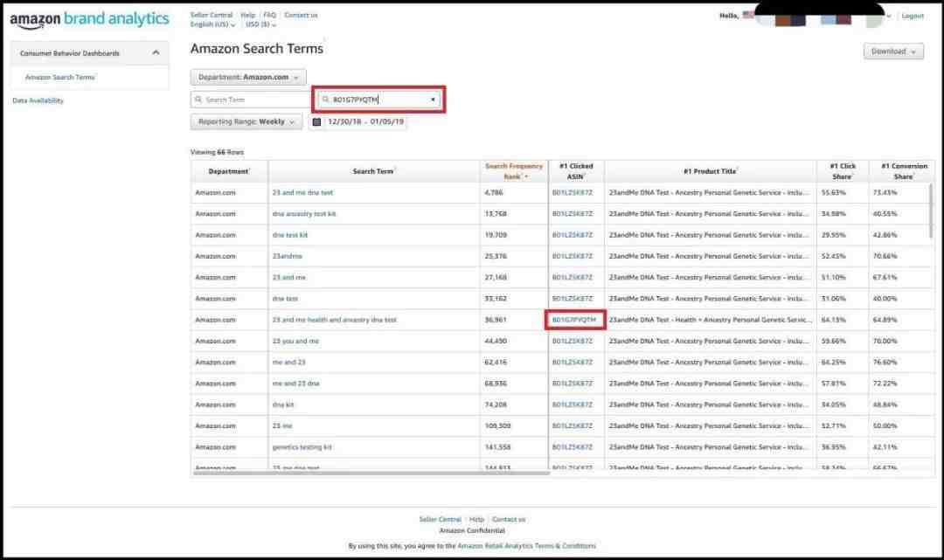Open the English (US) language dropdown
This screenshot has height=560, width=944.
click(x=212, y=24)
